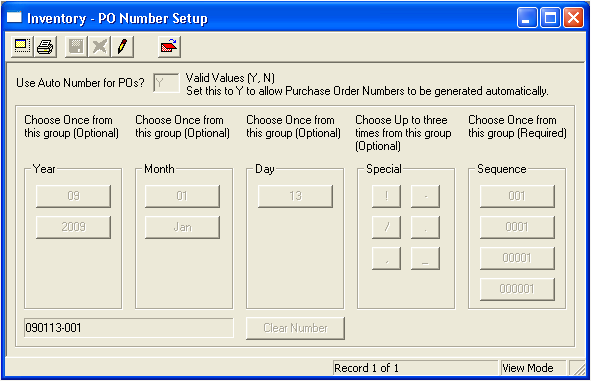Add the slash special character button
Screen dimensions: 591x381
(x=386, y=227)
